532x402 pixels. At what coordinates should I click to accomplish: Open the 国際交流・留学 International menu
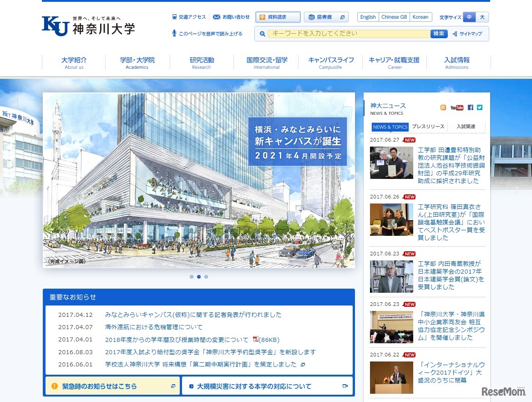(x=267, y=63)
